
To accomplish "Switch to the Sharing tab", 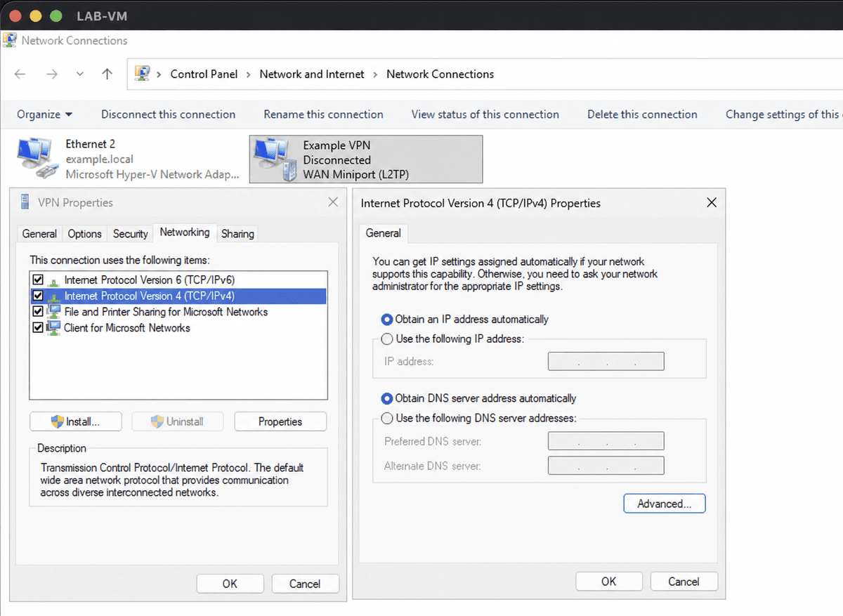I will tap(237, 234).
